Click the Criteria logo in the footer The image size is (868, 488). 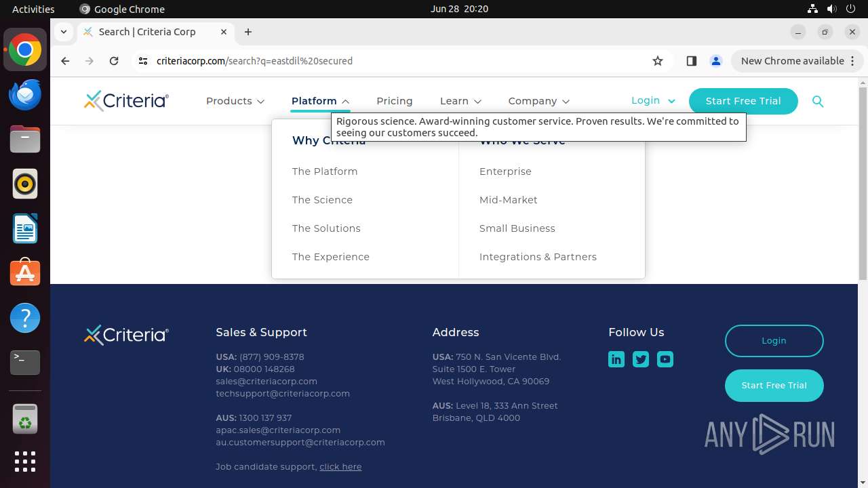(126, 335)
